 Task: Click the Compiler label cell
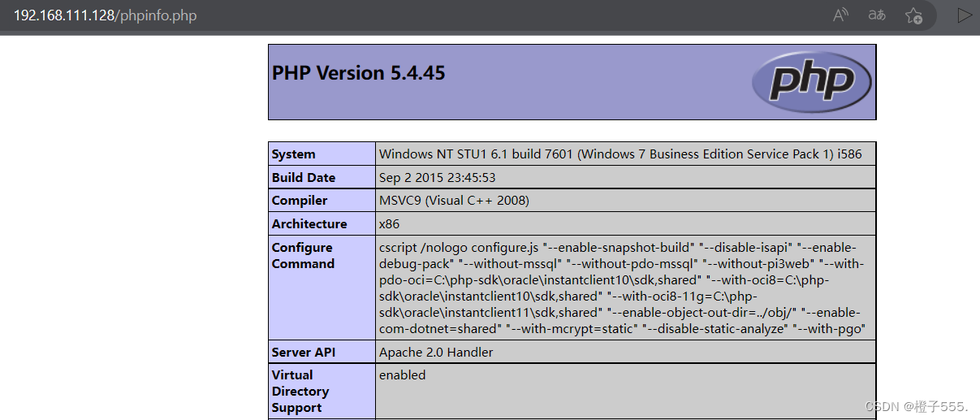[322, 200]
